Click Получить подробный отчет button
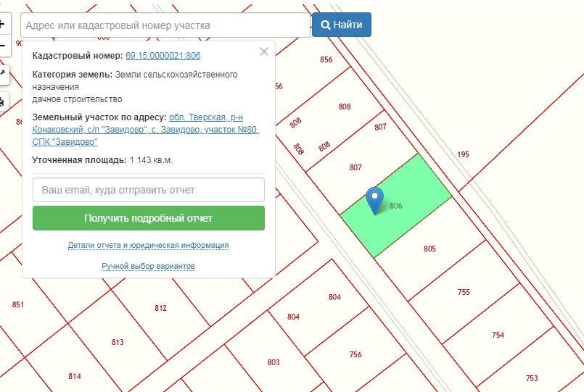584x392 pixels. (x=149, y=218)
